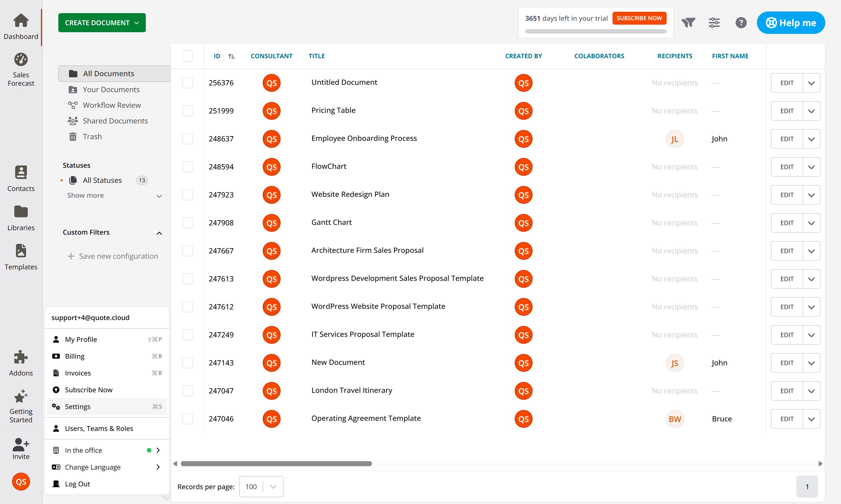
Task: Open the Templates sidebar icon
Action: 21,251
